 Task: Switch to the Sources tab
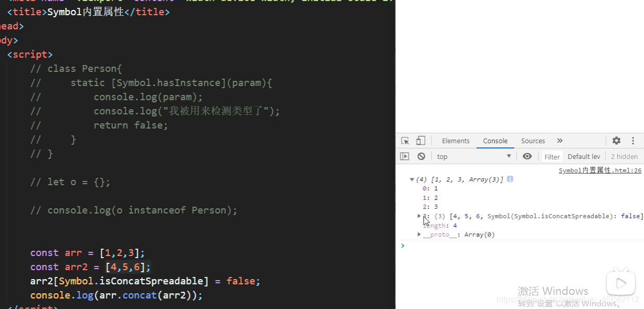coord(533,141)
